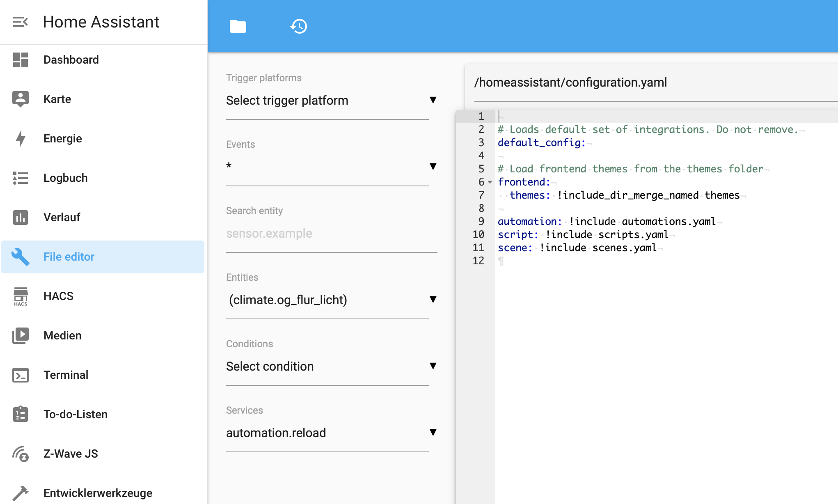Open the HACS store icon
The image size is (838, 504).
pyautogui.click(x=21, y=296)
